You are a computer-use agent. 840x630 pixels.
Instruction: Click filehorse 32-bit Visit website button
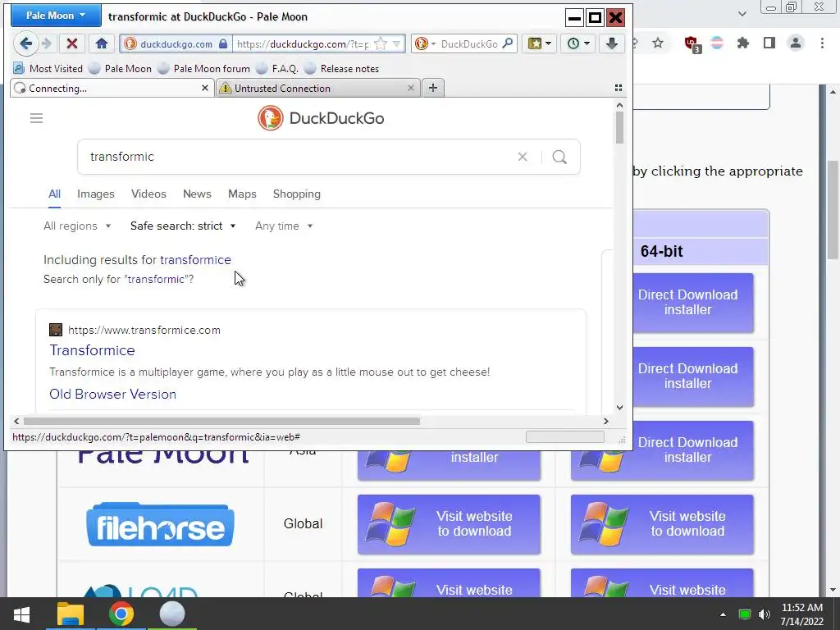click(x=449, y=524)
